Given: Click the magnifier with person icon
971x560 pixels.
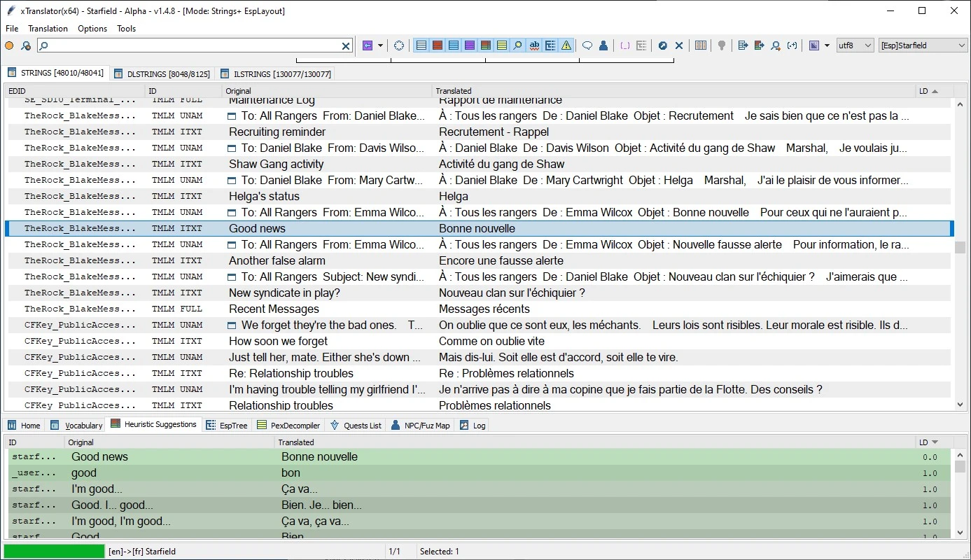Looking at the screenshot, I should 776,45.
